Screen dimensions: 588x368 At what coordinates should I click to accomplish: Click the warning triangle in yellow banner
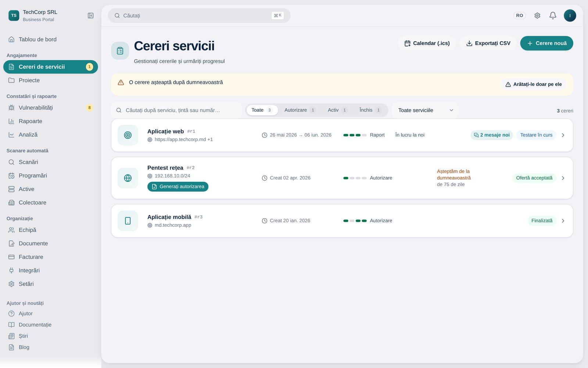tap(121, 82)
